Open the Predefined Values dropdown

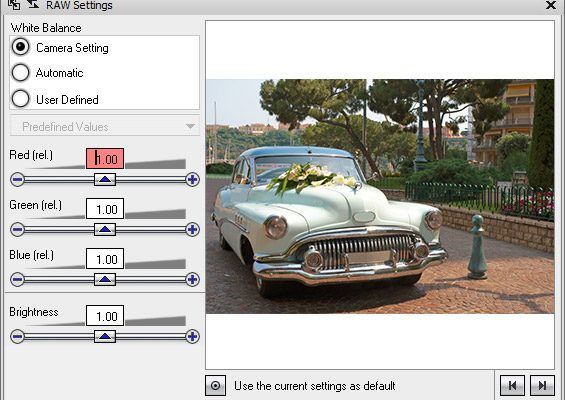[x=105, y=126]
